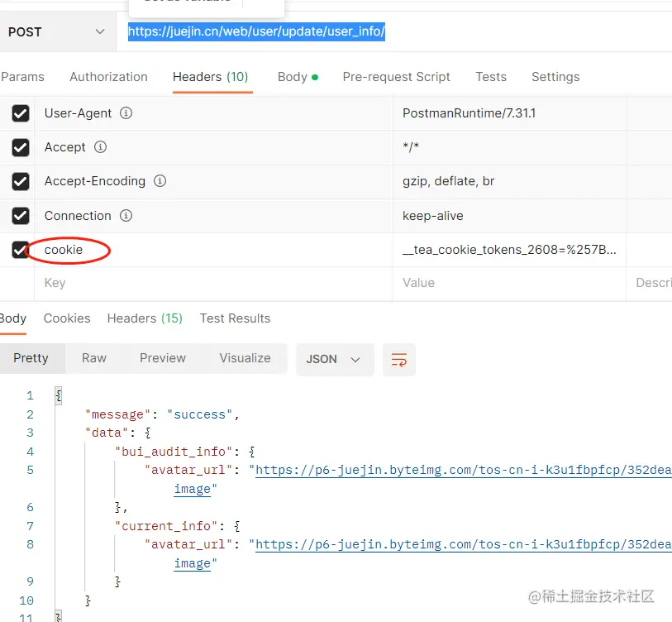Click the info icon beside Connection
Viewport: 672px width, 622px height.
coord(126,215)
